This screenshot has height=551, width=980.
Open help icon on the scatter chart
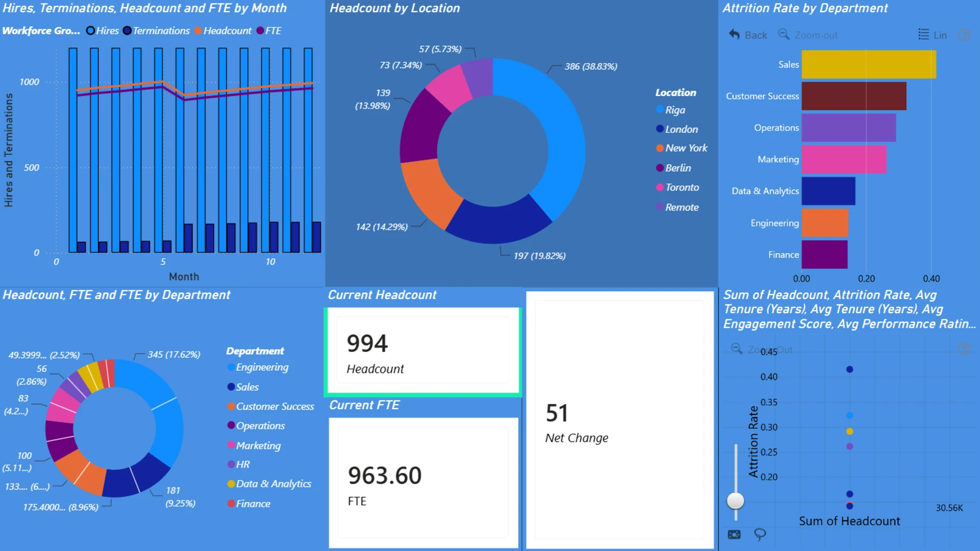(x=964, y=348)
